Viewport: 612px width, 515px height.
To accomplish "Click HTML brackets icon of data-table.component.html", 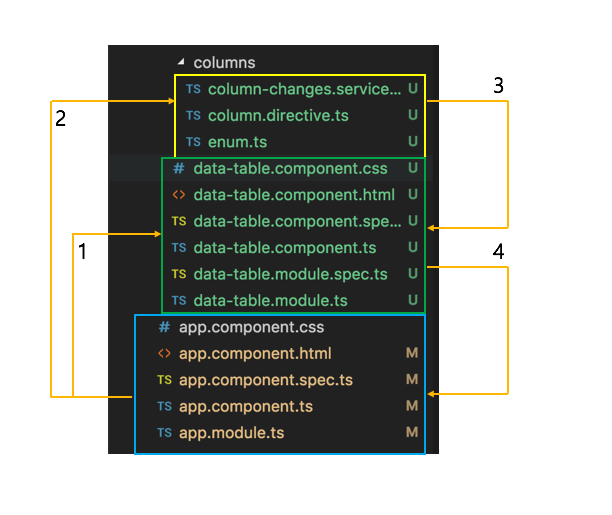I will 179,194.
